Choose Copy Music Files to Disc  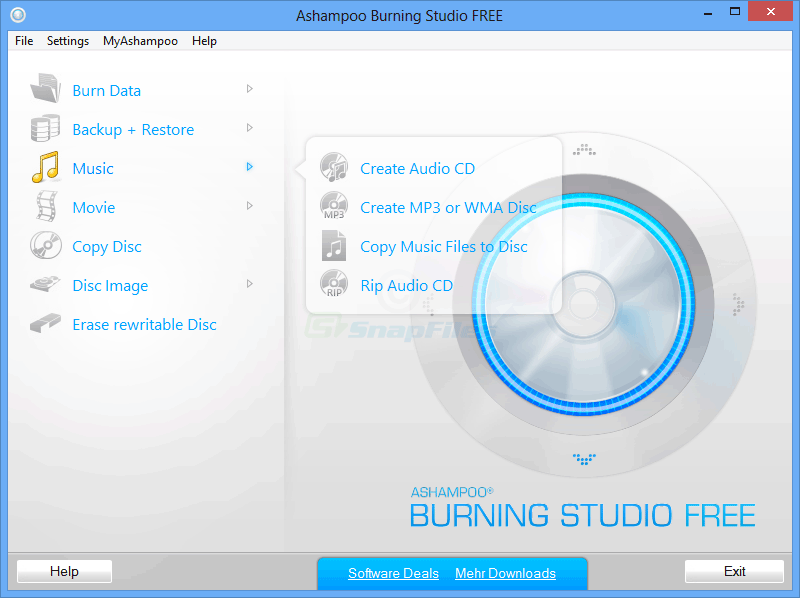[443, 246]
